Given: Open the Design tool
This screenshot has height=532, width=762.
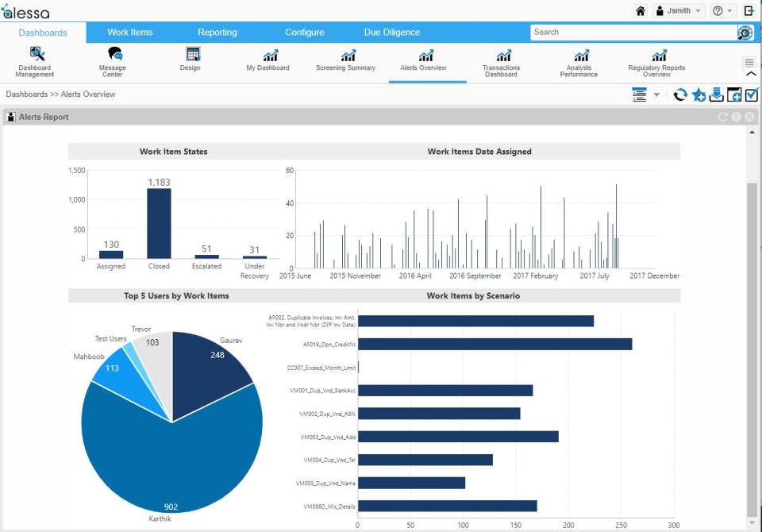Looking at the screenshot, I should 190,60.
